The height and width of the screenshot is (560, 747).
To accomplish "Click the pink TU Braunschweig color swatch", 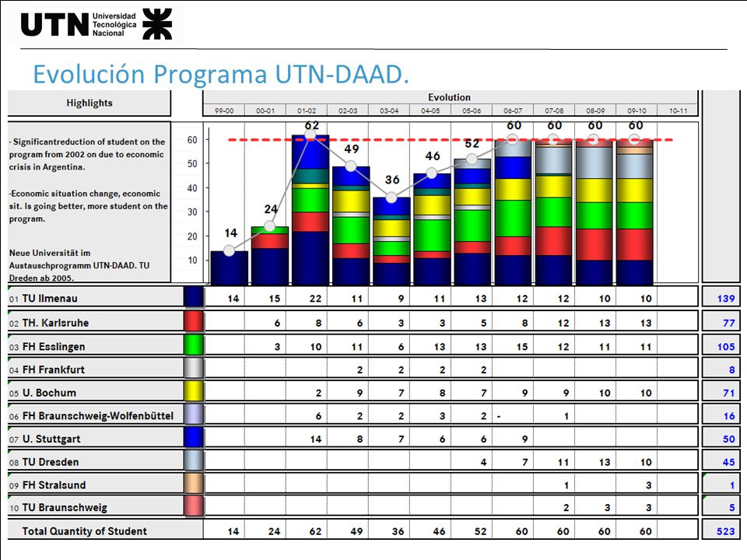I will [x=194, y=506].
